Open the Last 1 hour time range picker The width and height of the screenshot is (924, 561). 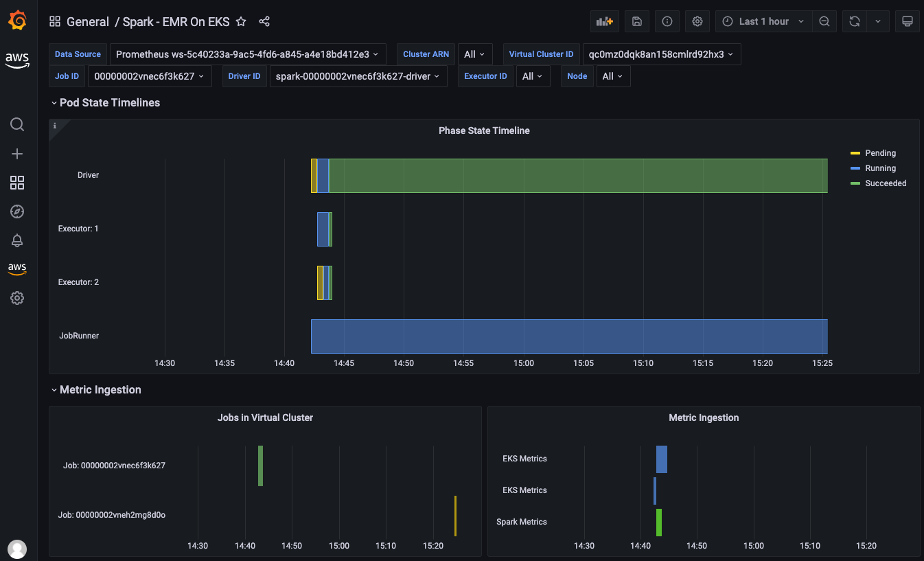763,21
